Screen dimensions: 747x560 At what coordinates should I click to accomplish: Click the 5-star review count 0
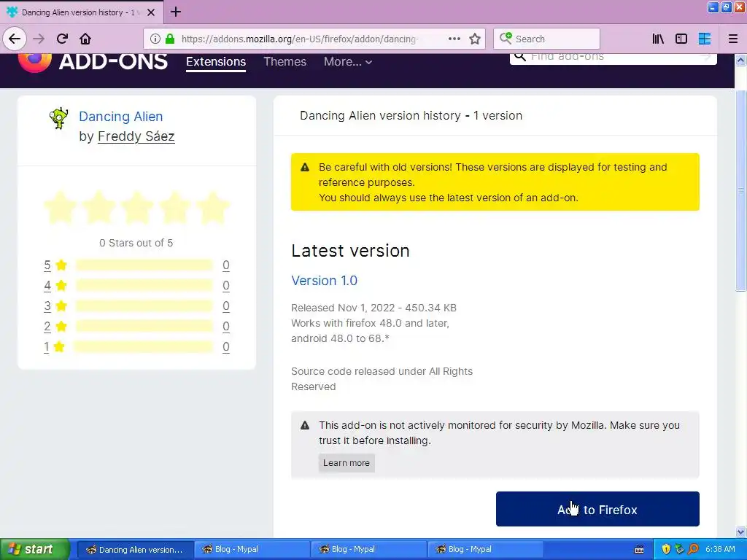226,265
